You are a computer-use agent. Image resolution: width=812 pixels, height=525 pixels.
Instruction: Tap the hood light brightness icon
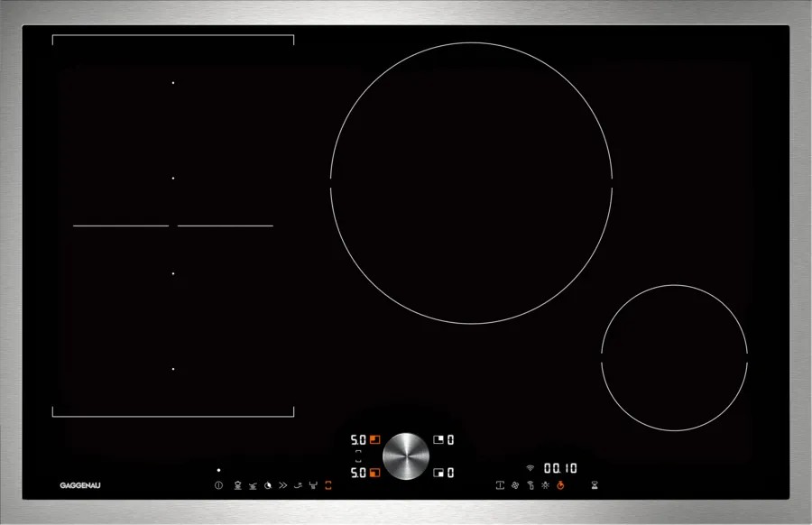[x=545, y=485]
